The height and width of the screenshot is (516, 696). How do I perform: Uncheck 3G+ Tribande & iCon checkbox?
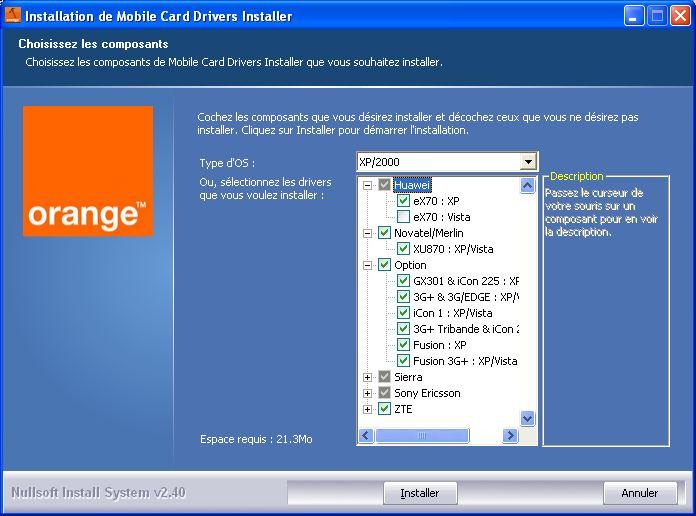click(x=403, y=329)
